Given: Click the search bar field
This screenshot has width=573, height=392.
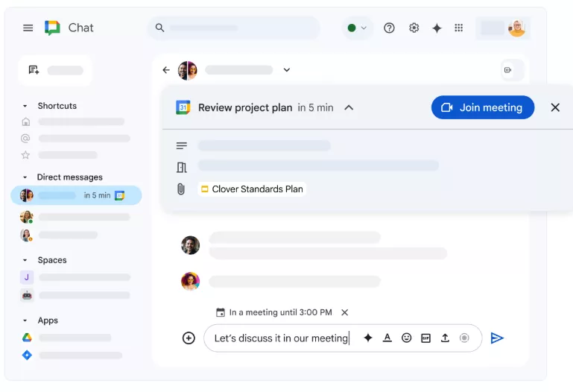Looking at the screenshot, I should (234, 28).
